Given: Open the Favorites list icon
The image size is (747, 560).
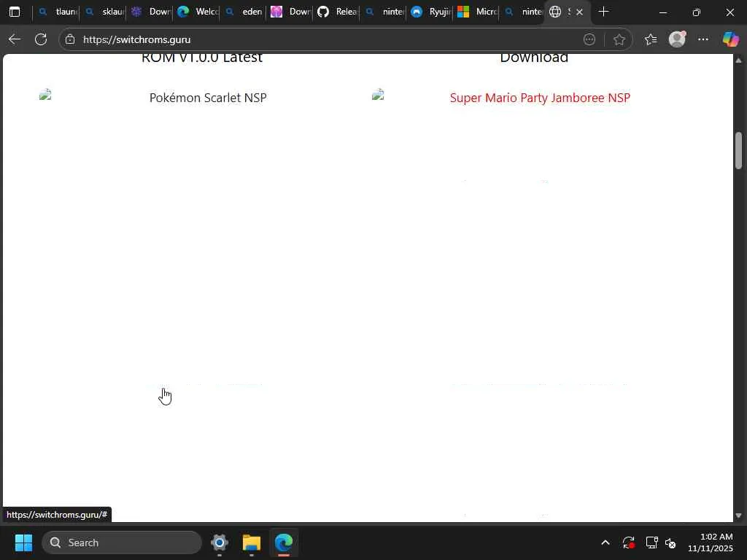Looking at the screenshot, I should coord(650,39).
